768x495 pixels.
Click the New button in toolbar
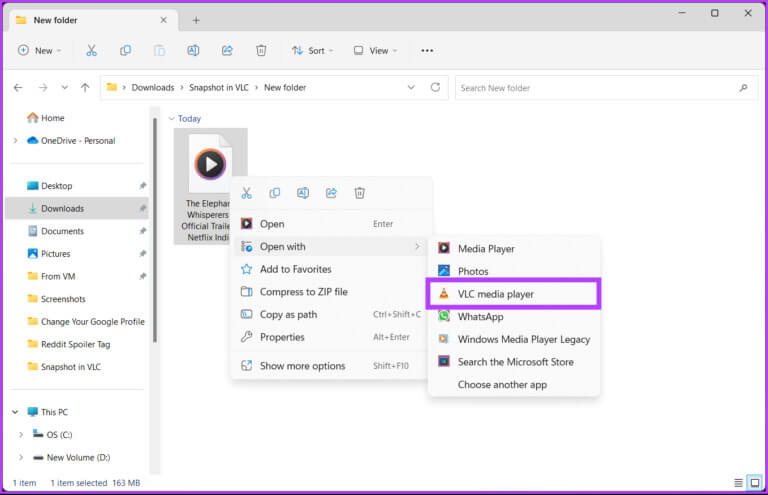pos(39,50)
